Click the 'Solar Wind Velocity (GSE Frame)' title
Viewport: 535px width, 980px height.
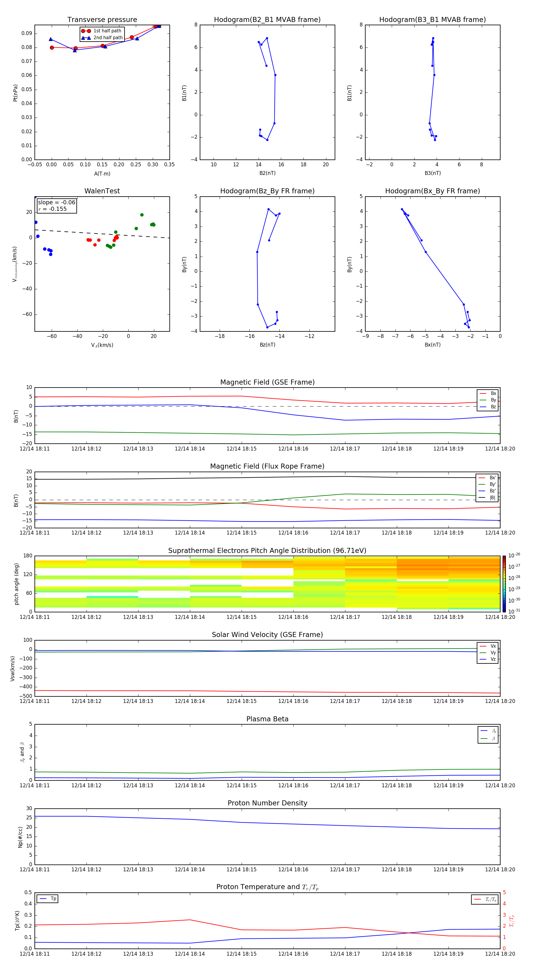click(x=267, y=635)
